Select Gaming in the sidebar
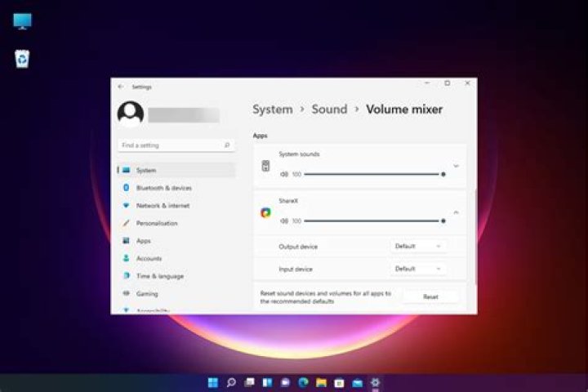The height and width of the screenshot is (392, 588). [147, 293]
